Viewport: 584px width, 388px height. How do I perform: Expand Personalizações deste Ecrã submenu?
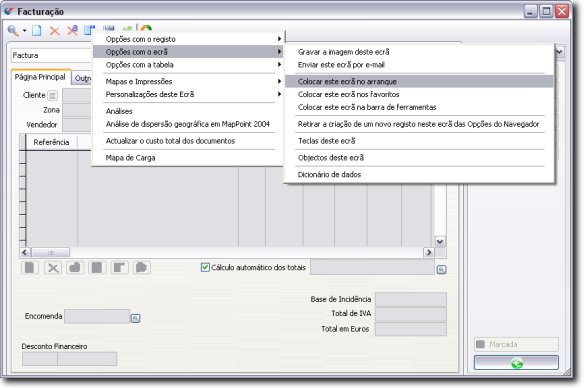coord(188,94)
